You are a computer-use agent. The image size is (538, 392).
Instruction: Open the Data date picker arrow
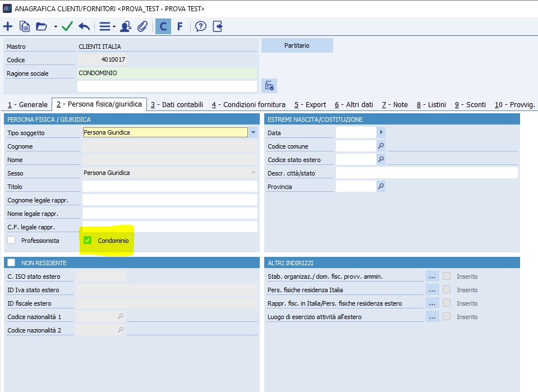tap(381, 132)
